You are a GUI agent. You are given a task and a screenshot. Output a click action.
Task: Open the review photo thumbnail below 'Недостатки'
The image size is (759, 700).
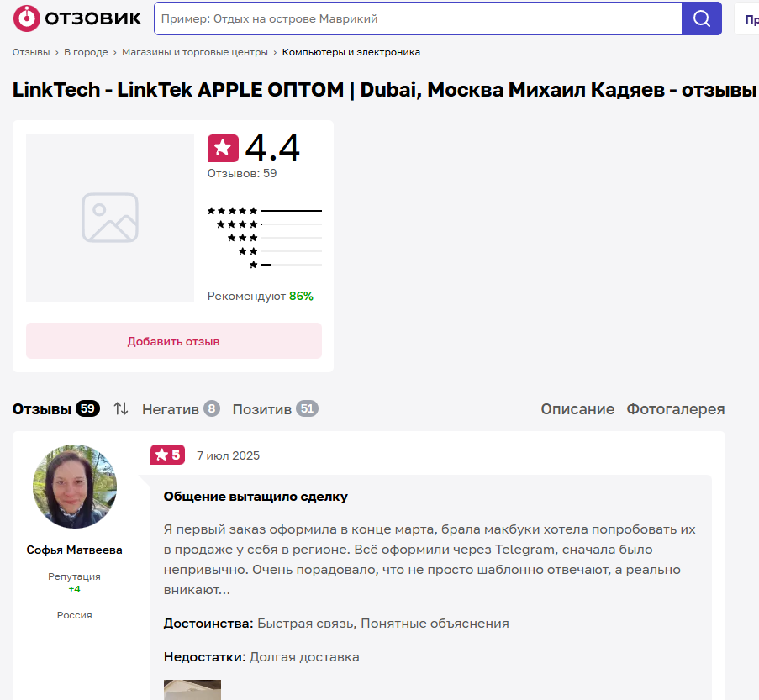(x=192, y=690)
